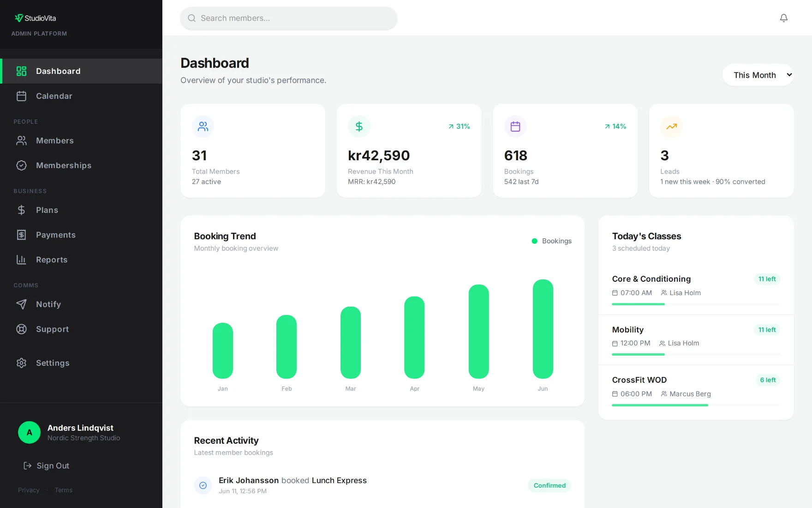
Task: Click the Total Members people icon
Action: tap(203, 127)
